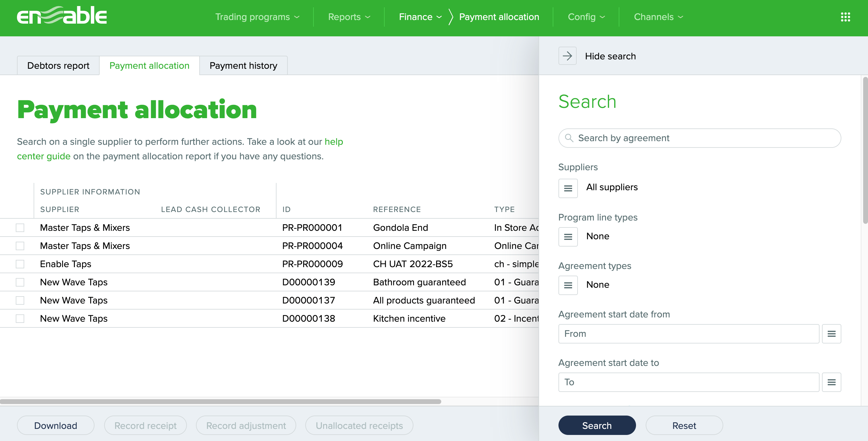
Task: Expand the Config menu
Action: coord(587,17)
